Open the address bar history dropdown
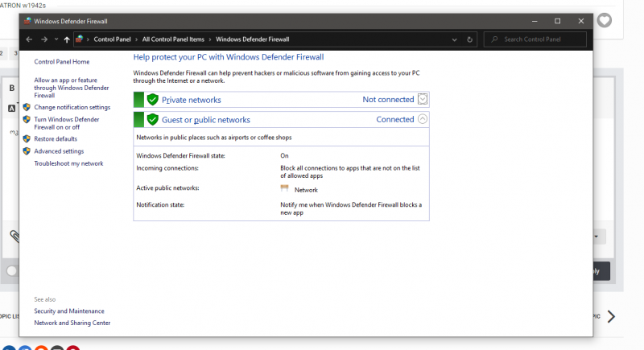The height and width of the screenshot is (350, 644). pyautogui.click(x=456, y=39)
